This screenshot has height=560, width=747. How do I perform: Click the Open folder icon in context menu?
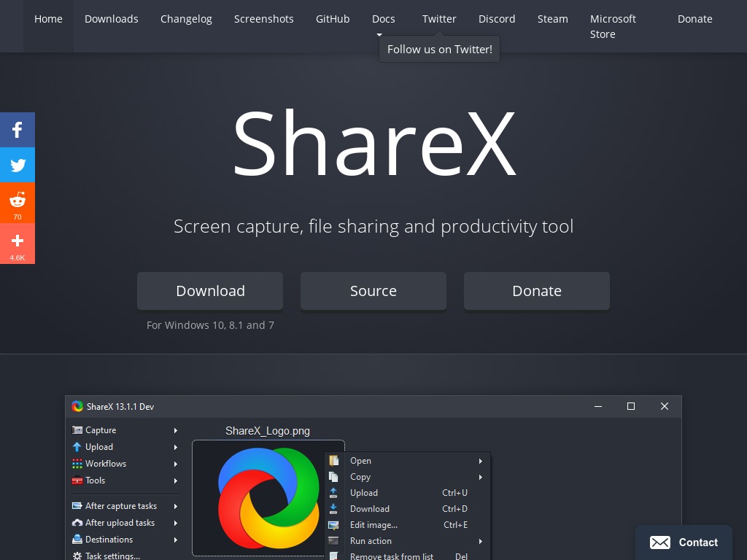point(333,461)
